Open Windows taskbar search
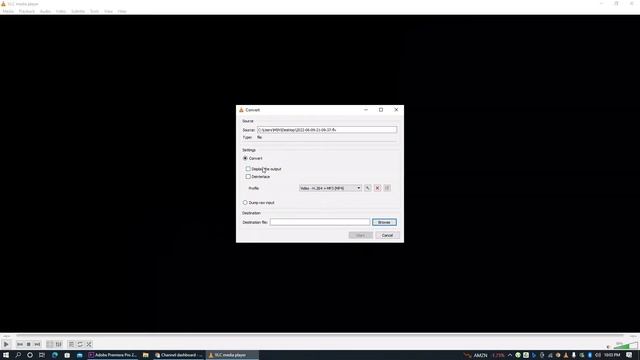Image resolution: width=640 pixels, height=360 pixels. click(18, 355)
